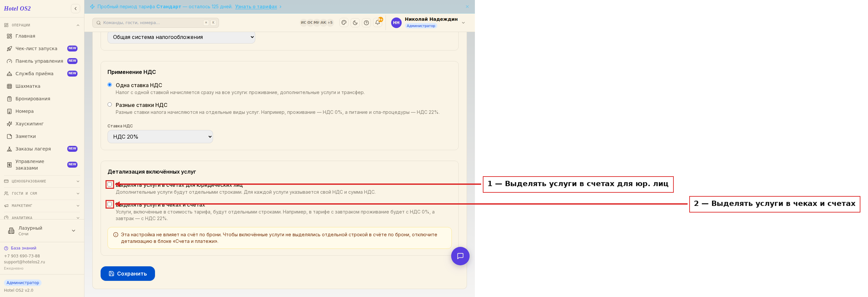Click the Заметки note icon
Image resolution: width=868 pixels, height=297 pixels.
coord(10,136)
